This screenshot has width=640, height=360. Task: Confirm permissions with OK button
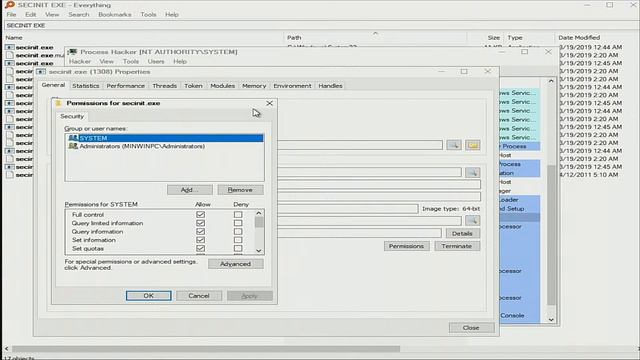click(149, 296)
